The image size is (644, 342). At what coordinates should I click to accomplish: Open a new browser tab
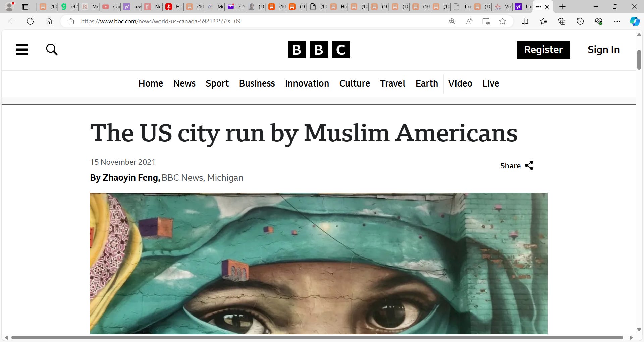coord(562,7)
